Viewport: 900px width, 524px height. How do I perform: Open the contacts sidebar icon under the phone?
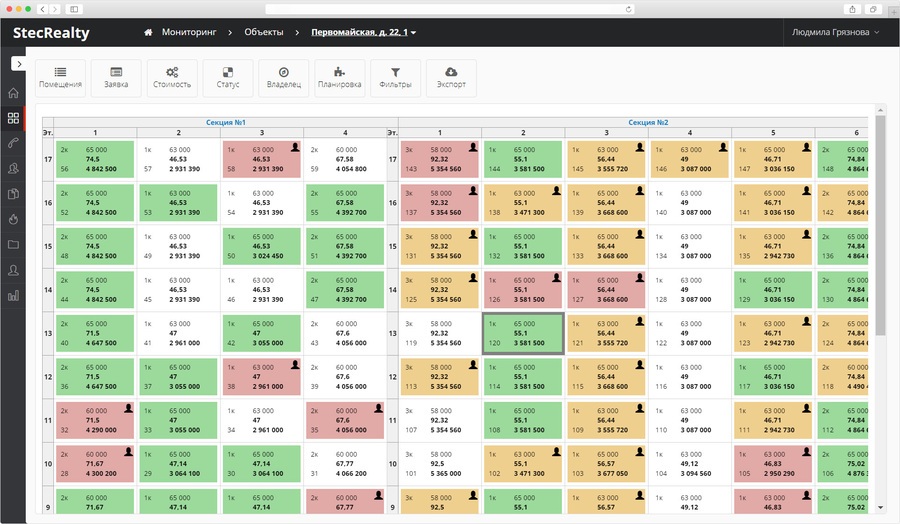tap(13, 168)
